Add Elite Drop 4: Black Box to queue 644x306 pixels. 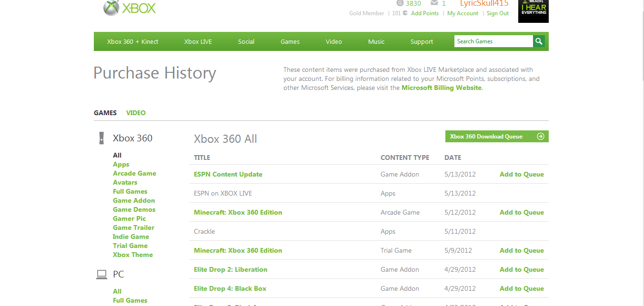tap(522, 288)
